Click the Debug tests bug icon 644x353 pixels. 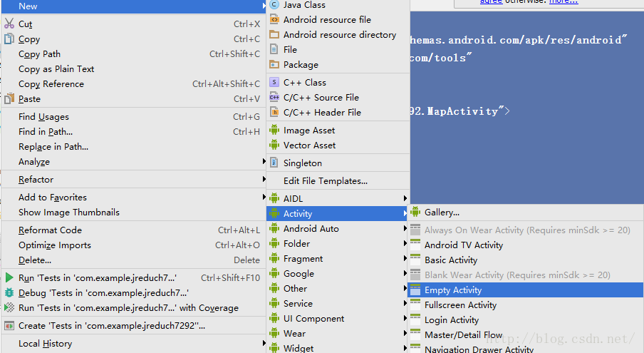[x=9, y=293]
